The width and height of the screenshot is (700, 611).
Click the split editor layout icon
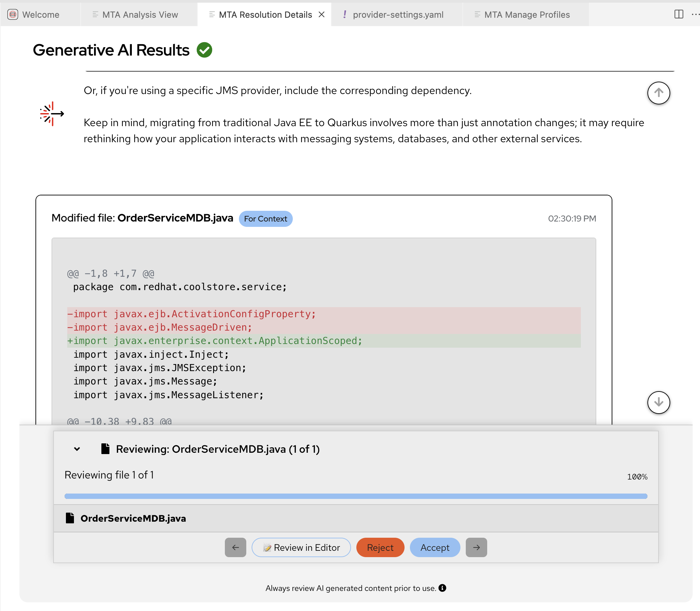coord(679,14)
